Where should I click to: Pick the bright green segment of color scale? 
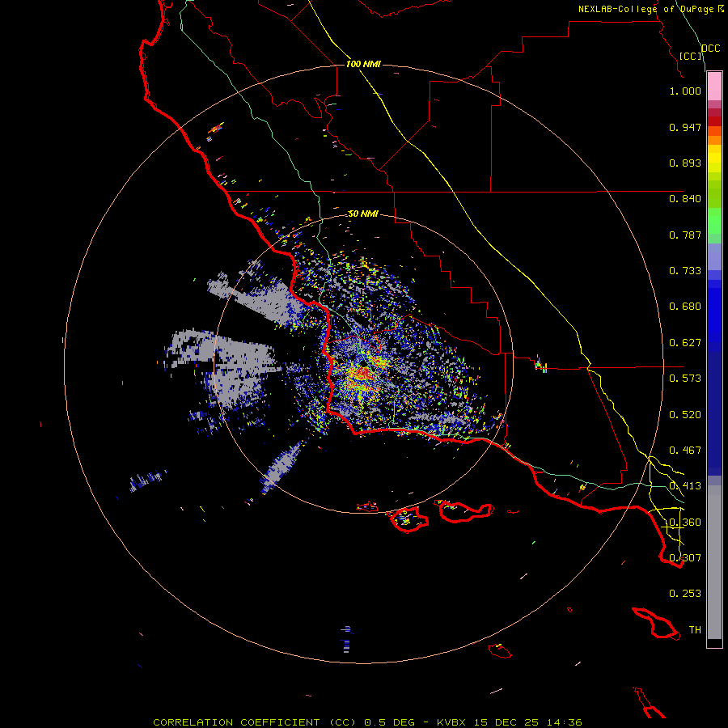[714, 221]
